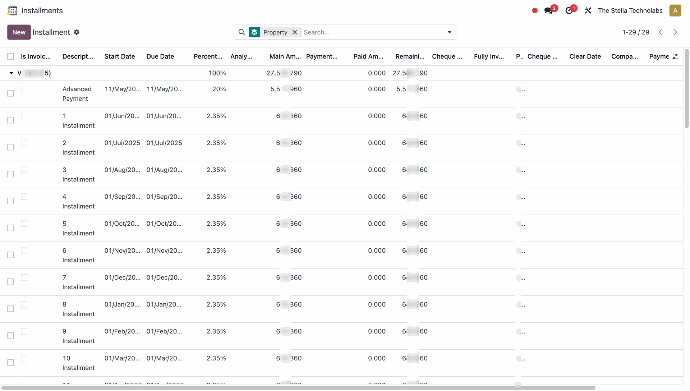Open the optional columns adjust icon

tap(675, 56)
